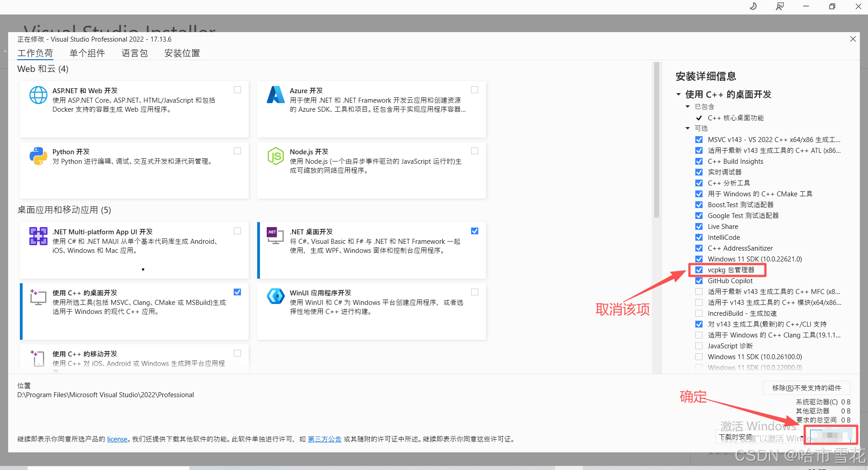This screenshot has width=868, height=470.
Task: Click the WinUI application development icon
Action: [x=275, y=296]
